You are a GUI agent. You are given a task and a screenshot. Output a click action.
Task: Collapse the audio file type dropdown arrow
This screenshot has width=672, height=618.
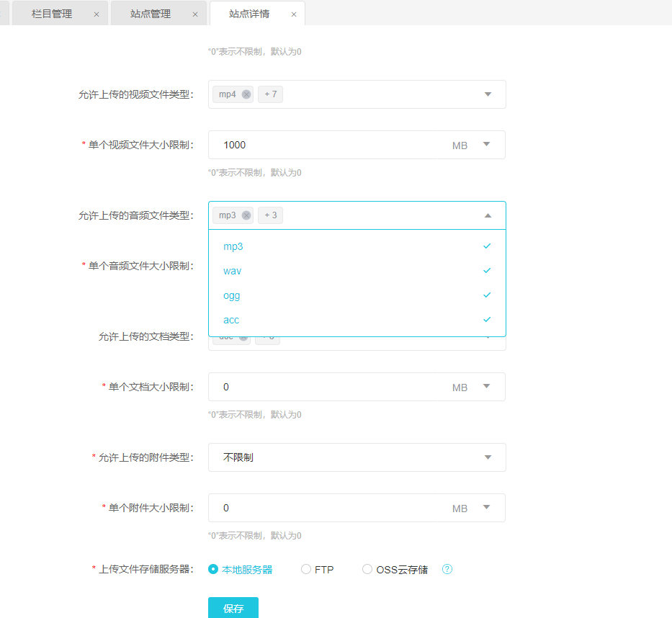click(488, 215)
